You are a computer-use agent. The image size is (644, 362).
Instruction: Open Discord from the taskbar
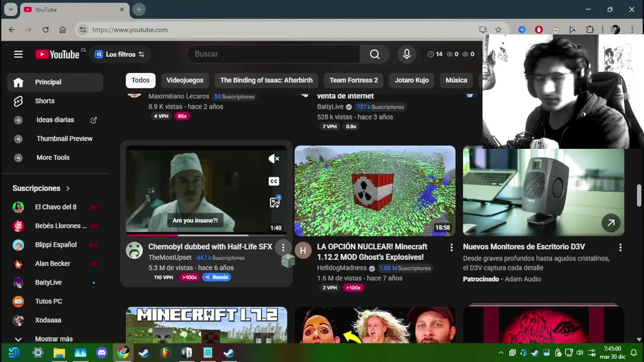click(102, 353)
